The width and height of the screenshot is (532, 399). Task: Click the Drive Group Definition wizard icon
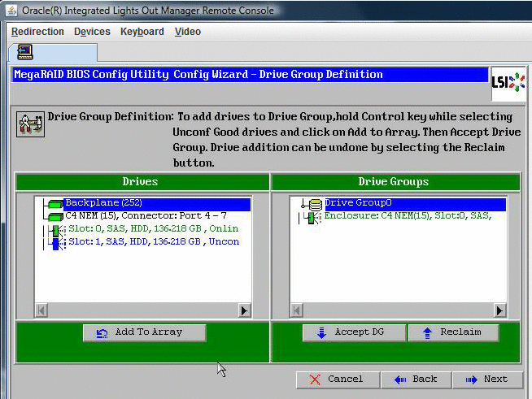pyautogui.click(x=30, y=124)
